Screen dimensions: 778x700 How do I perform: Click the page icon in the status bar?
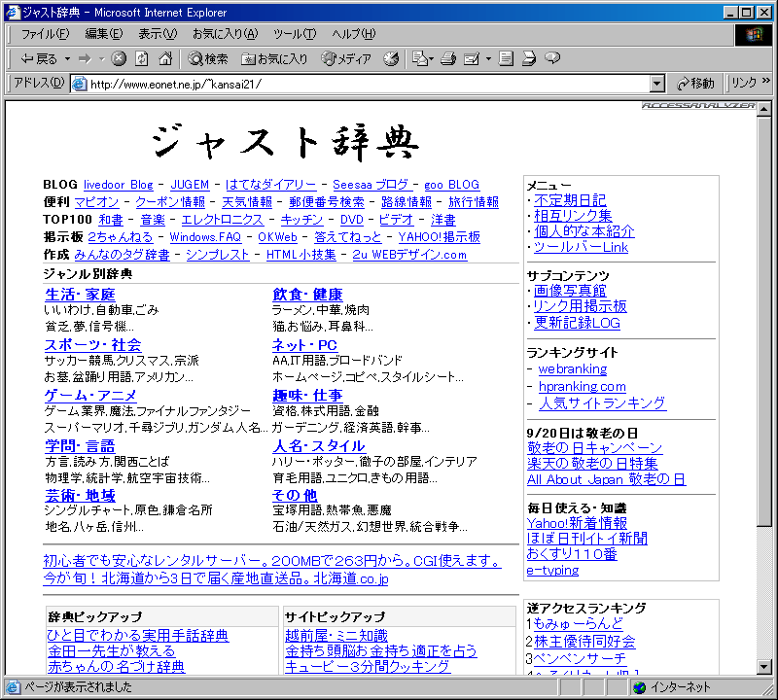tap(13, 687)
